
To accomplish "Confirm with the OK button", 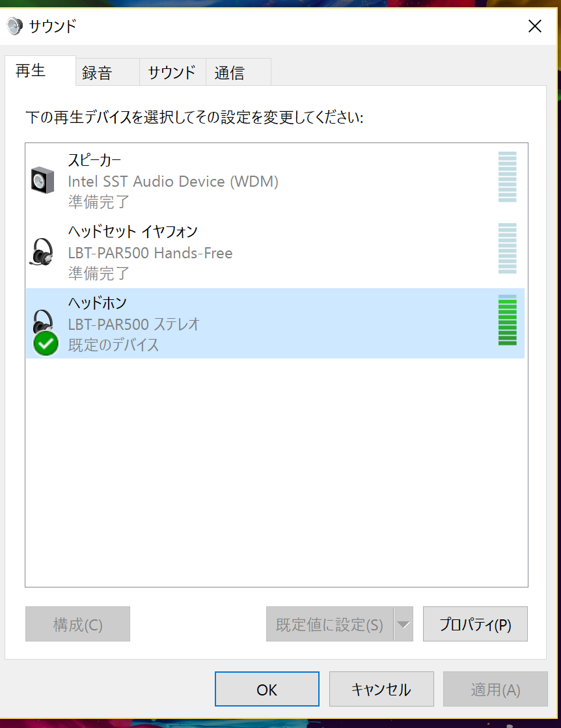I will click(267, 689).
